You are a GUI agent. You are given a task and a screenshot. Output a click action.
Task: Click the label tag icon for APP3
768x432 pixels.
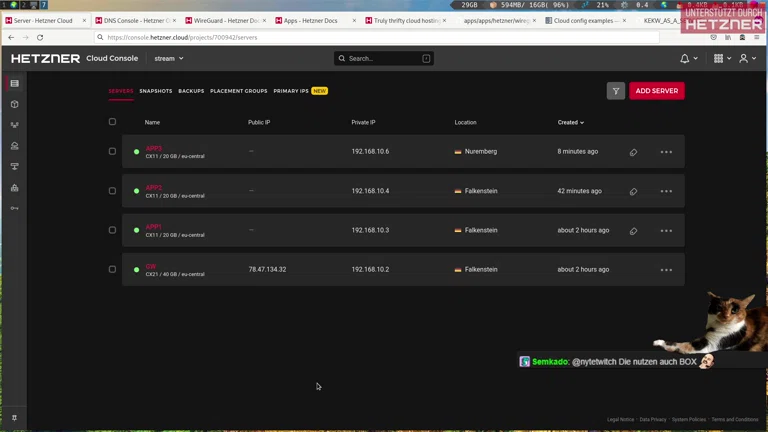(x=633, y=152)
